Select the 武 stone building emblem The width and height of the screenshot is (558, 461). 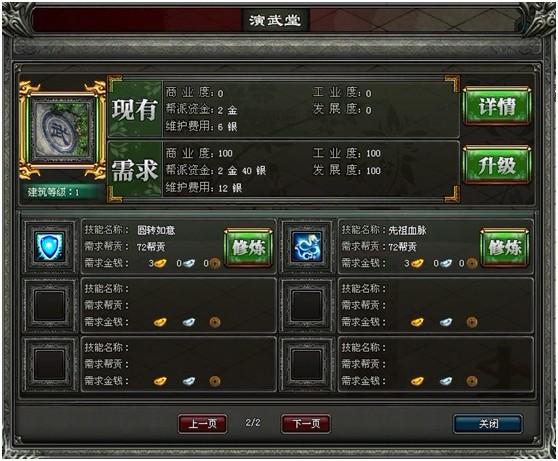(x=63, y=129)
